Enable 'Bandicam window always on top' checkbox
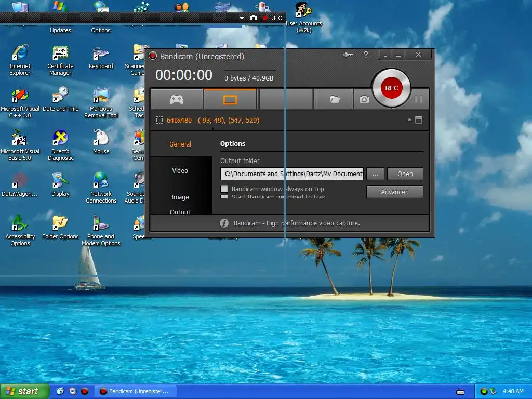Viewport: 532px width, 399px height. pos(224,189)
